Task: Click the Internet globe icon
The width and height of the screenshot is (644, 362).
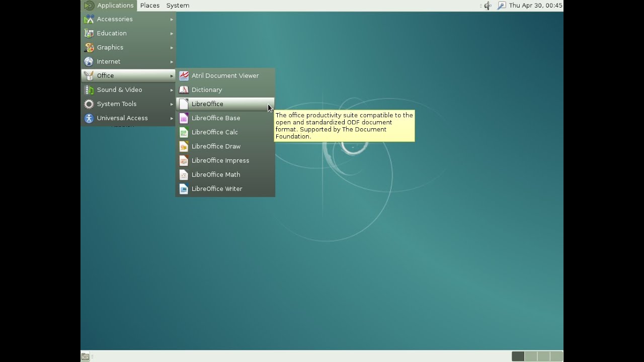Action: 89,61
